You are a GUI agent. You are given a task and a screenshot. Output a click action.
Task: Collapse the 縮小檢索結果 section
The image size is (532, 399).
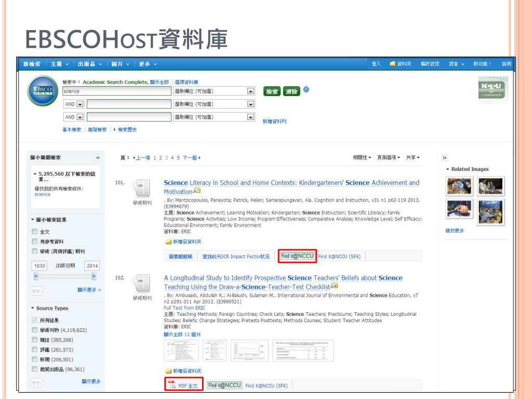tap(33, 220)
